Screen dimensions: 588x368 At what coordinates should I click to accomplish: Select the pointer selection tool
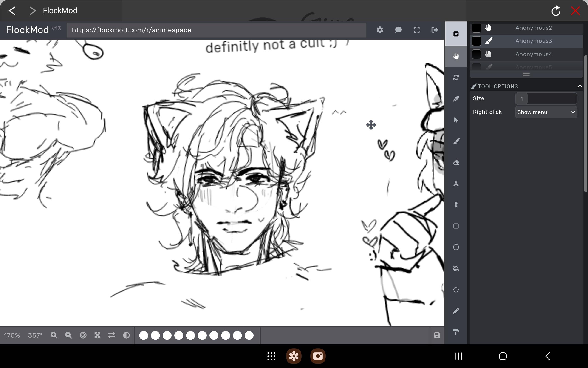[456, 120]
